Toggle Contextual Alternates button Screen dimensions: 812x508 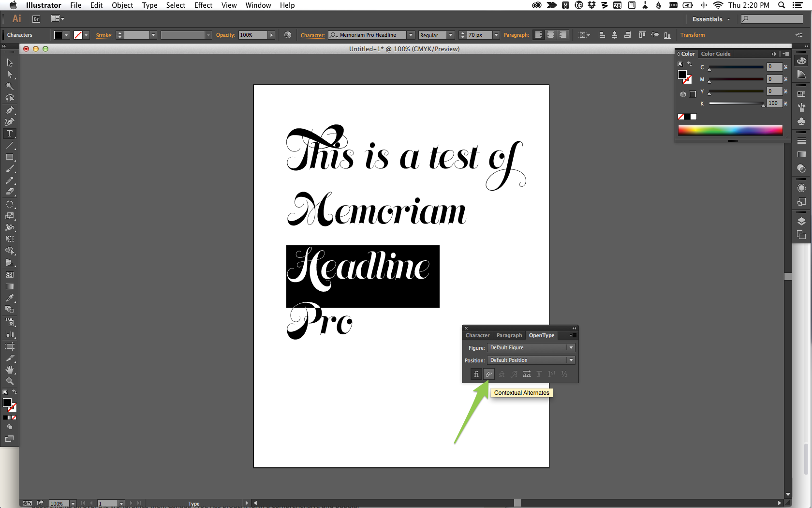[489, 374]
